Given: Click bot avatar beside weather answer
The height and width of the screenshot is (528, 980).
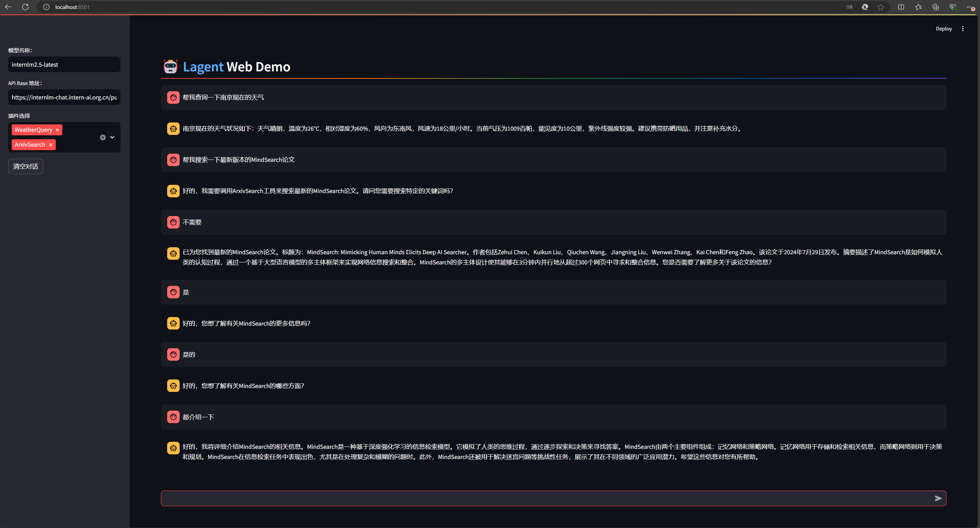Looking at the screenshot, I should tap(173, 129).
